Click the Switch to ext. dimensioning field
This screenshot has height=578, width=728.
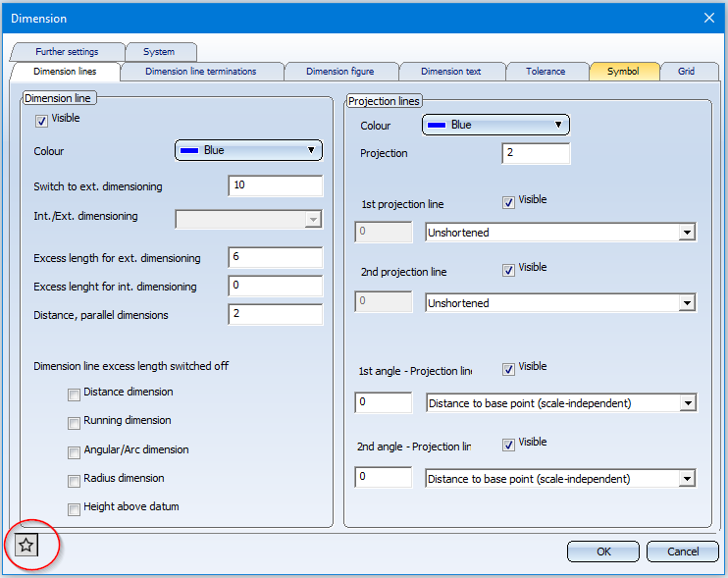click(x=275, y=186)
